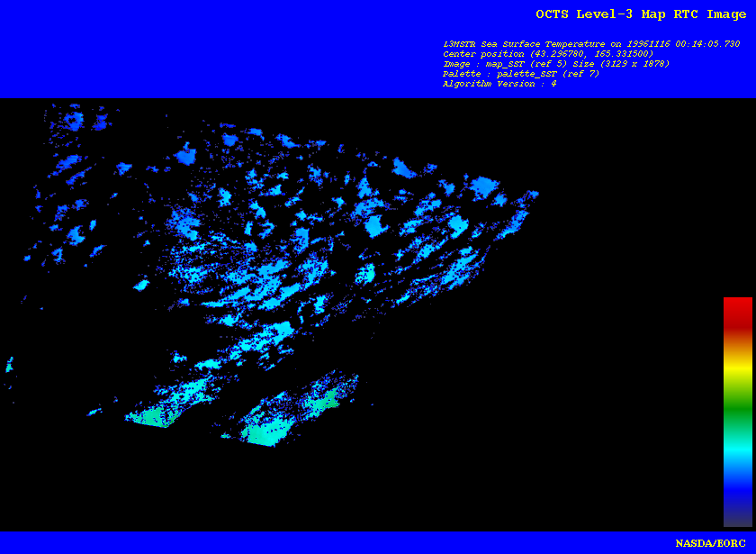Image resolution: width=756 pixels, height=554 pixels.
Task: Click the sea surface temperature map image
Action: click(378, 314)
